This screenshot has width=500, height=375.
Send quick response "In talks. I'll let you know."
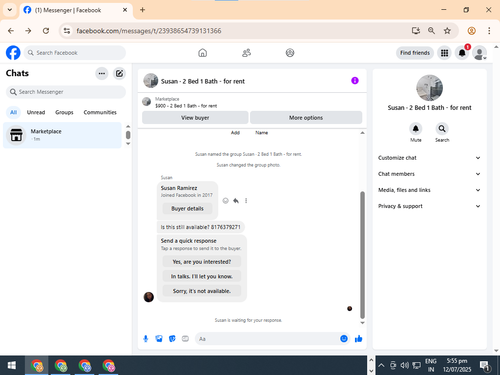202,276
